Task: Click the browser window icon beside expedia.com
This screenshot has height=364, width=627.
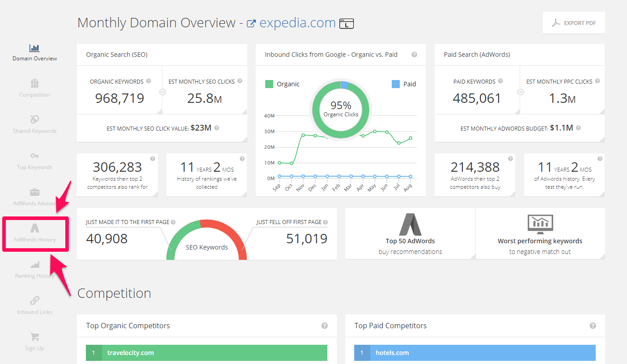Action: coord(347,23)
